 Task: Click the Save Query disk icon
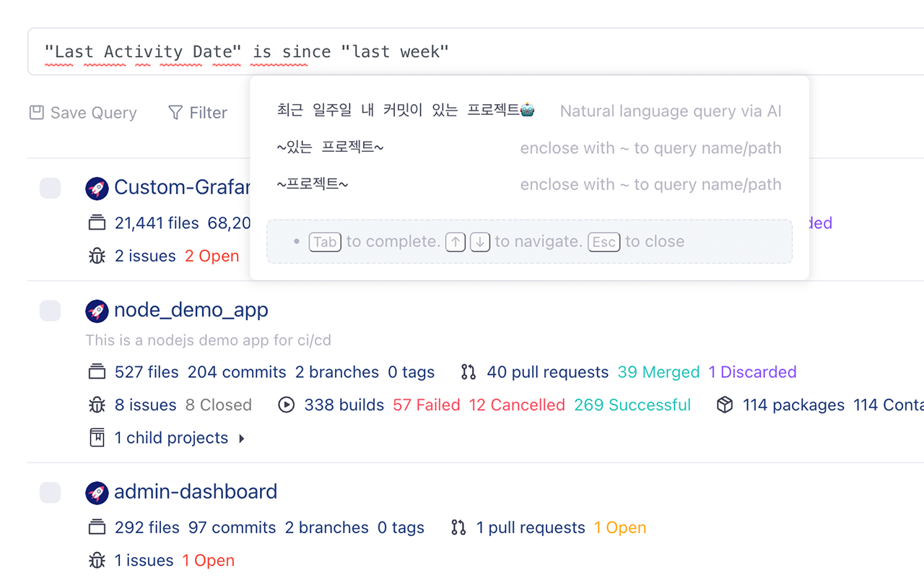36,113
